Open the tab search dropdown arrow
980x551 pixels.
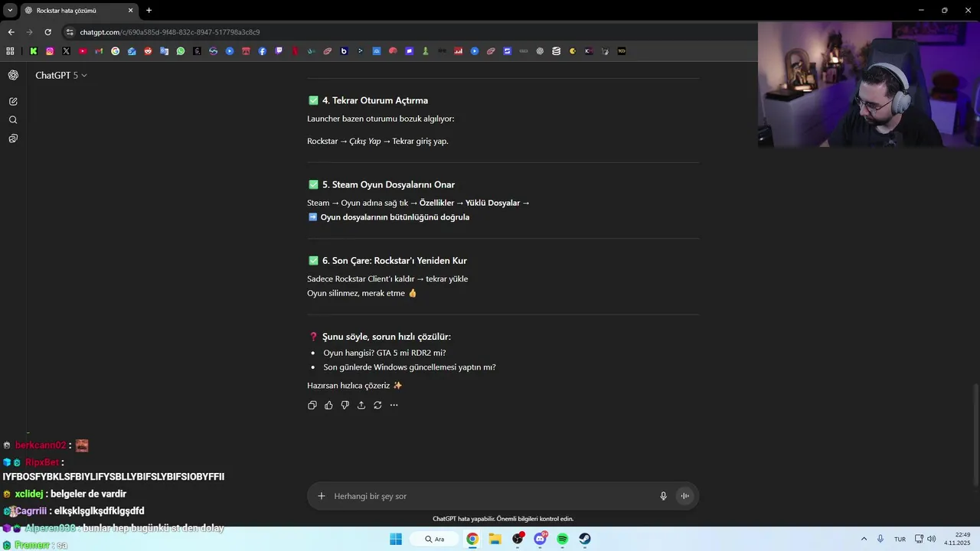[x=10, y=11]
